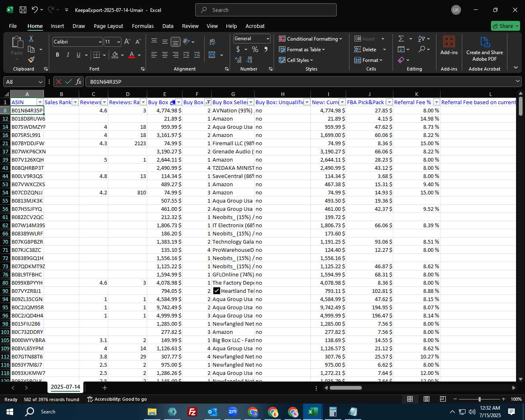Apply Comma Style number format
Viewport: 525px width, 420px height.
pos(266,49)
